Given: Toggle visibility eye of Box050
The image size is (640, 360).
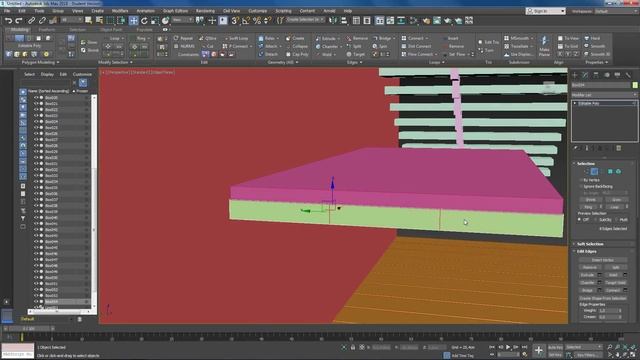Looking at the screenshot, I should pyautogui.click(x=36, y=278).
